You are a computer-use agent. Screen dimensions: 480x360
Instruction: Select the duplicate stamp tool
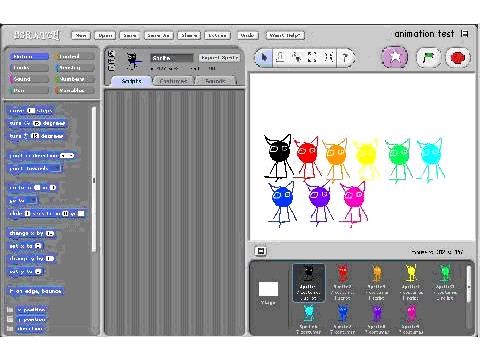(x=280, y=58)
